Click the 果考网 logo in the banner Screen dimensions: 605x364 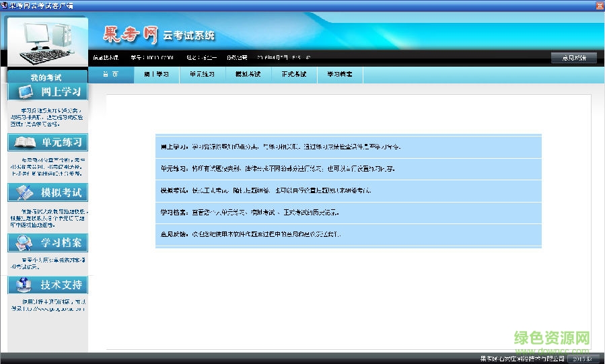click(131, 35)
